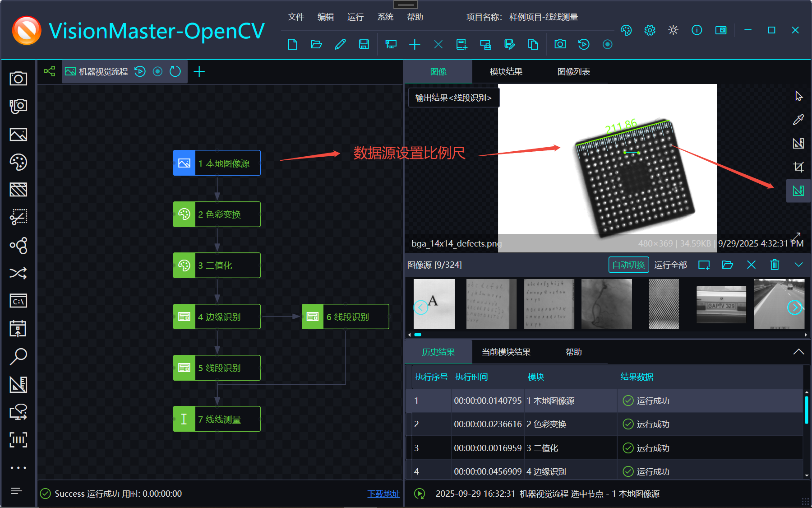Show previous image source thumbnails with left arrow
Viewport: 812px width, 508px height.
(420, 308)
